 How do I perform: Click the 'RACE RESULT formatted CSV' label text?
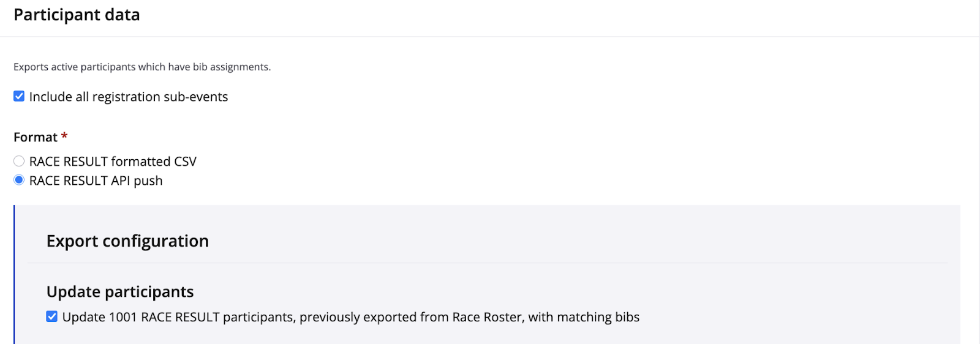pos(113,162)
